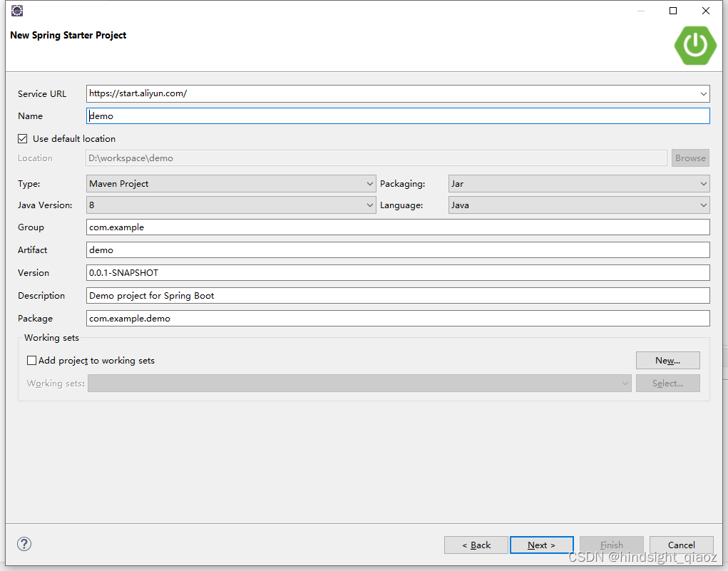728x571 pixels.
Task: Click the Next button
Action: pyautogui.click(x=541, y=545)
